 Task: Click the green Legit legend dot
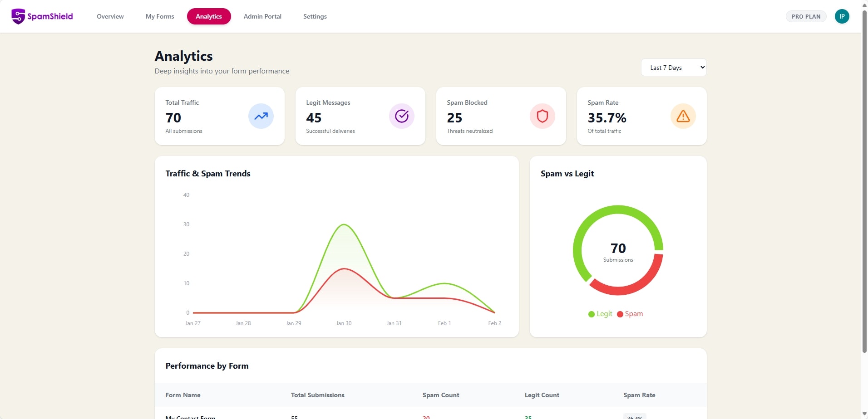click(x=592, y=314)
